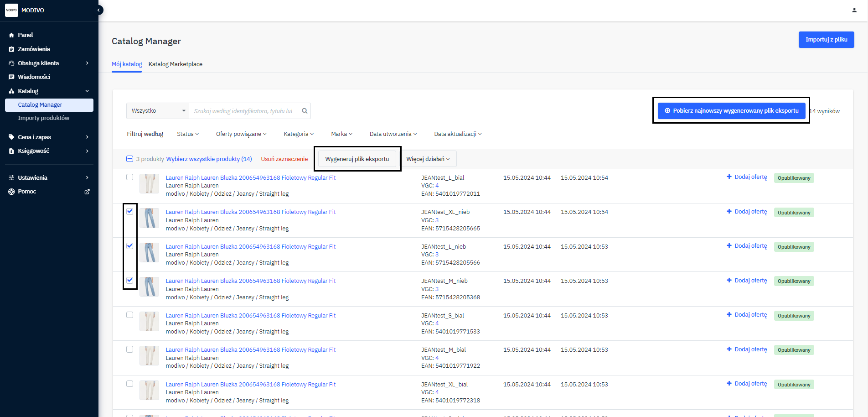Open Importy produktów in sidebar
This screenshot has height=417, width=868.
point(44,118)
